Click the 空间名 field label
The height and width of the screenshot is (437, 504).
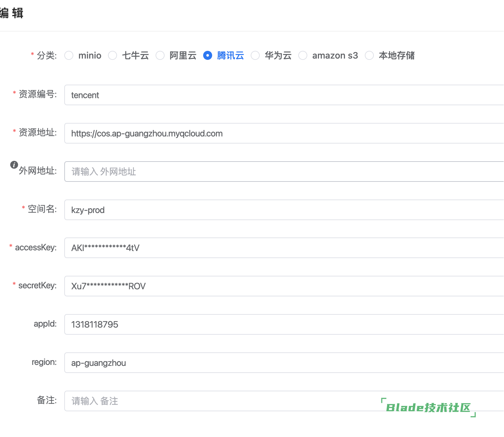[x=42, y=209]
